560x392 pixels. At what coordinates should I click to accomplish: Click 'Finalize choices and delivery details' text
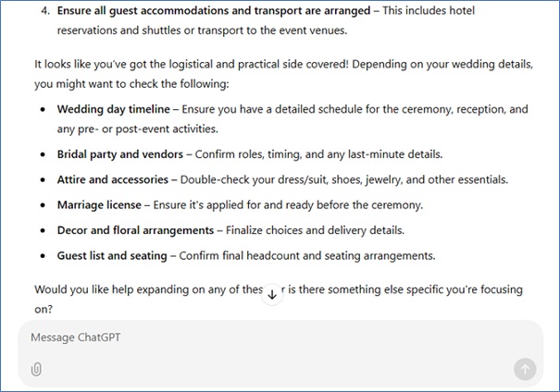click(x=326, y=230)
